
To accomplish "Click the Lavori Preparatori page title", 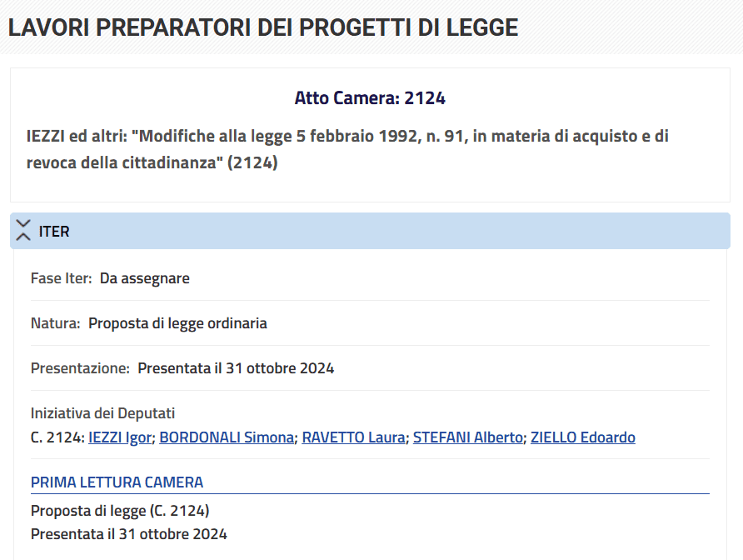I will (263, 27).
